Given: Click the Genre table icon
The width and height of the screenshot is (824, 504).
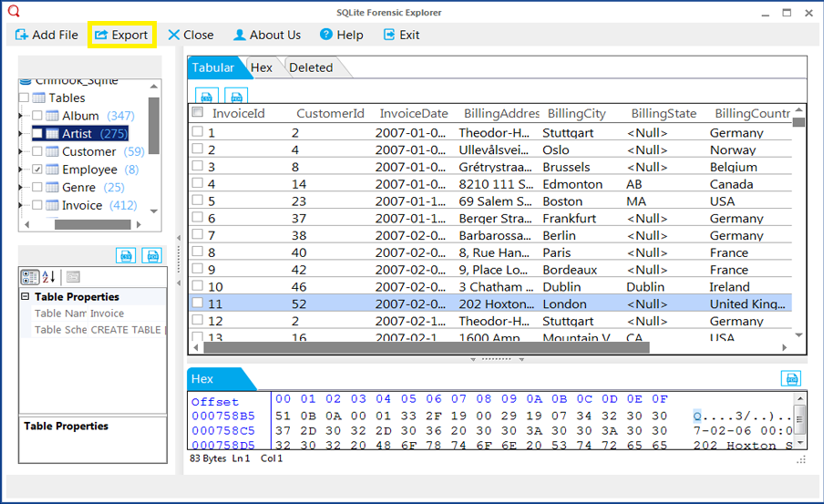Looking at the screenshot, I should 52,187.
